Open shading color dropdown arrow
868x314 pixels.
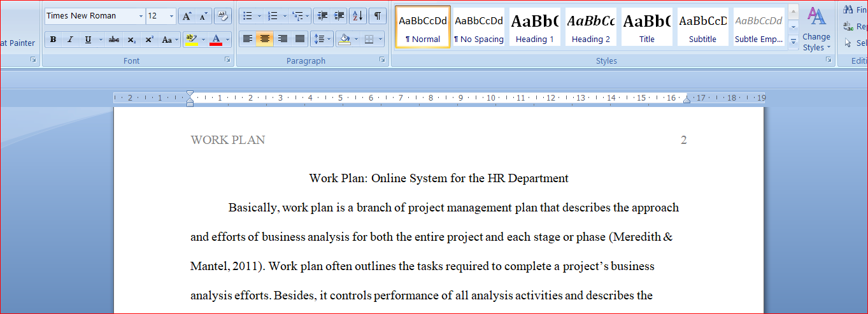356,39
